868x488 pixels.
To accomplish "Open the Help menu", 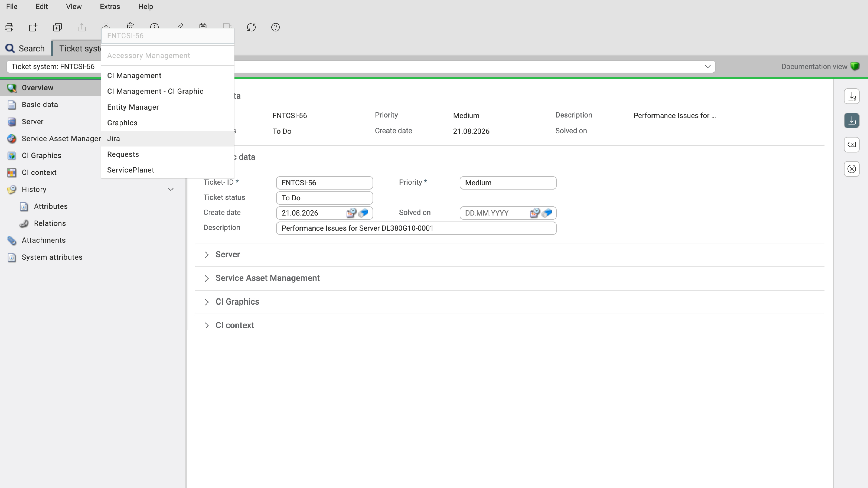I will (146, 7).
